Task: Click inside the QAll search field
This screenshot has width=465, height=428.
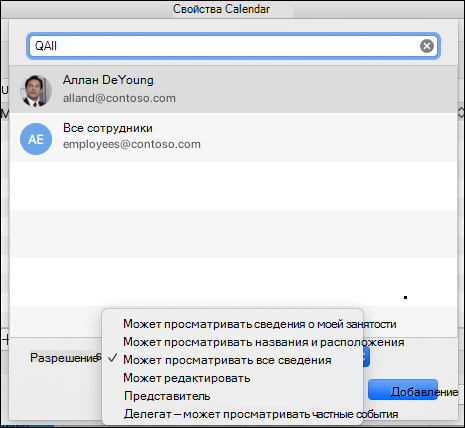Action: [223, 46]
